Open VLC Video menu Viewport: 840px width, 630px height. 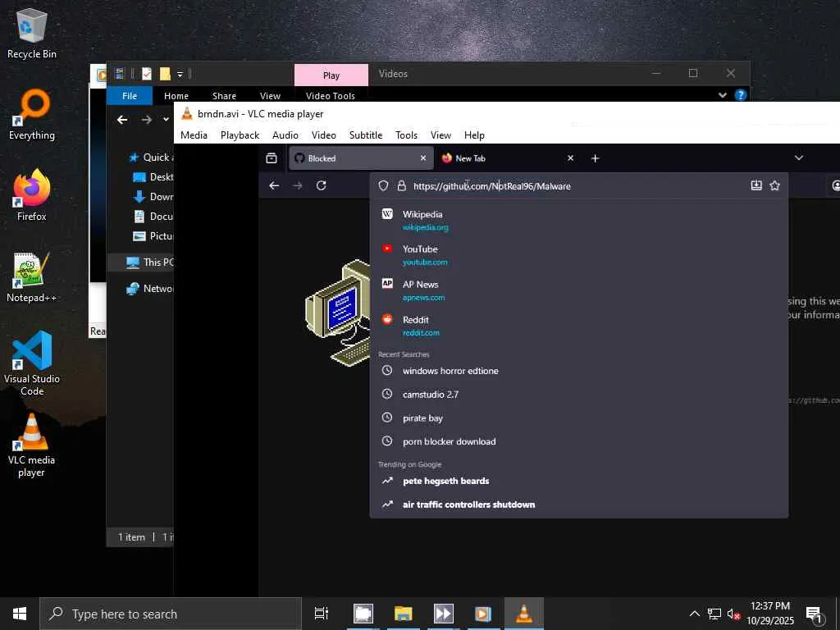click(x=323, y=135)
